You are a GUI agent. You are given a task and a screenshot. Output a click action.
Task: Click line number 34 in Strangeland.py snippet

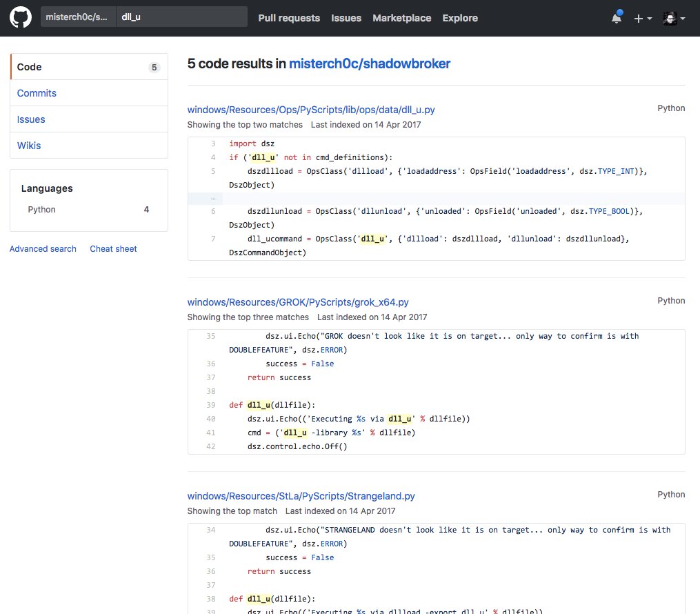pyautogui.click(x=211, y=530)
